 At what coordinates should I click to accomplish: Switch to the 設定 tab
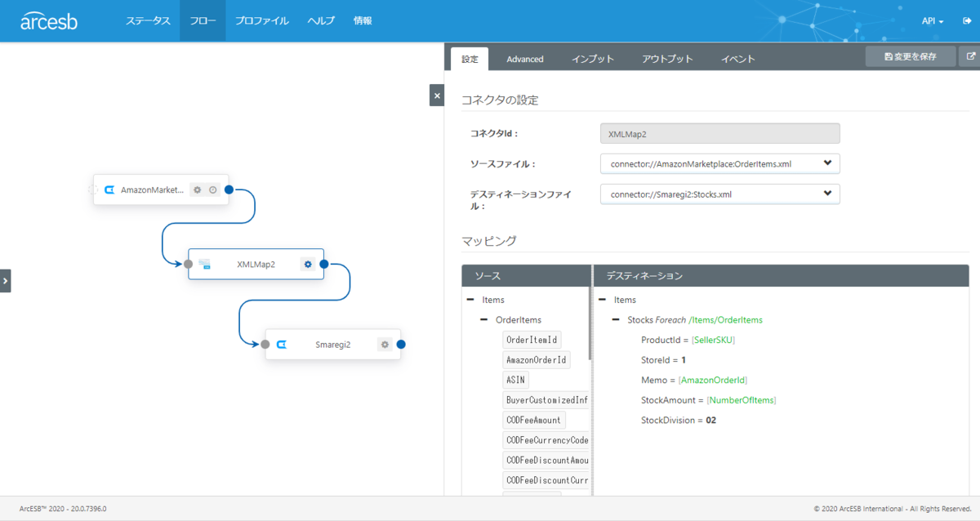tap(470, 59)
